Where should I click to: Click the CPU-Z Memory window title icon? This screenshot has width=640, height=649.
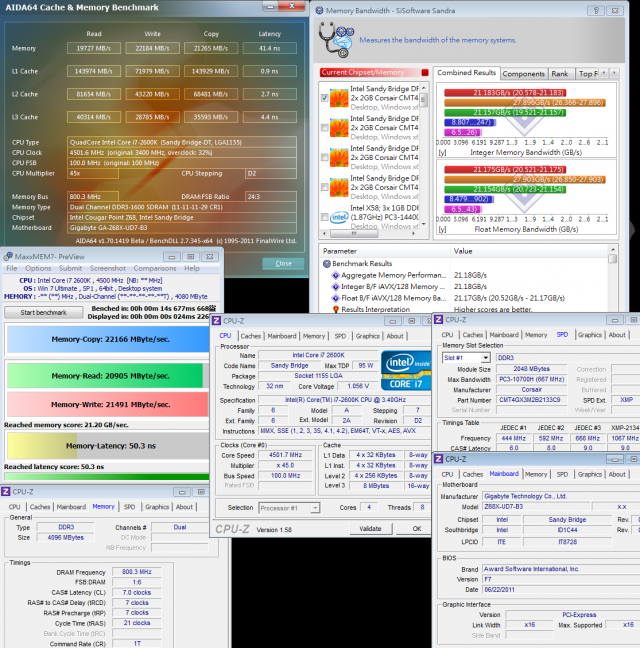tap(6, 491)
